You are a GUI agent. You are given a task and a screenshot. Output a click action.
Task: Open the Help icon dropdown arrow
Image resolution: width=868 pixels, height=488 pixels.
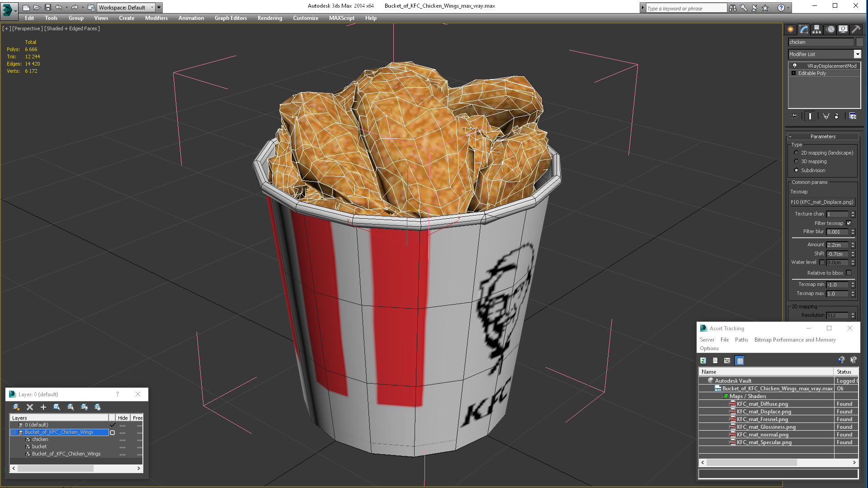[788, 8]
